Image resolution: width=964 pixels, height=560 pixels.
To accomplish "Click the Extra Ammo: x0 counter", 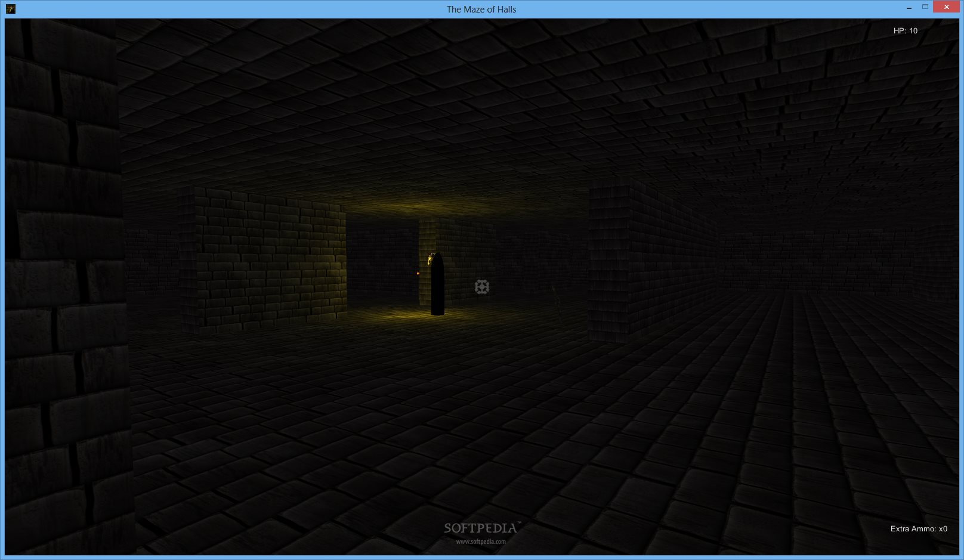I will coord(919,528).
